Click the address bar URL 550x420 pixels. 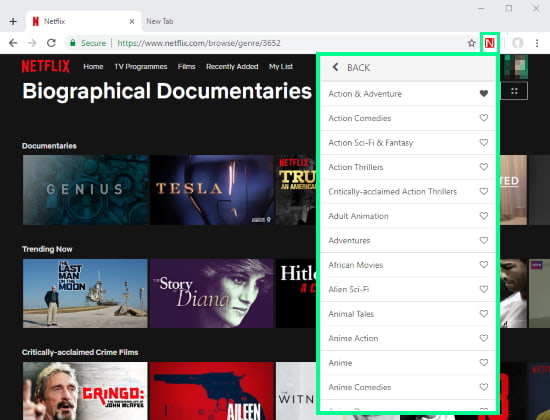click(x=199, y=43)
